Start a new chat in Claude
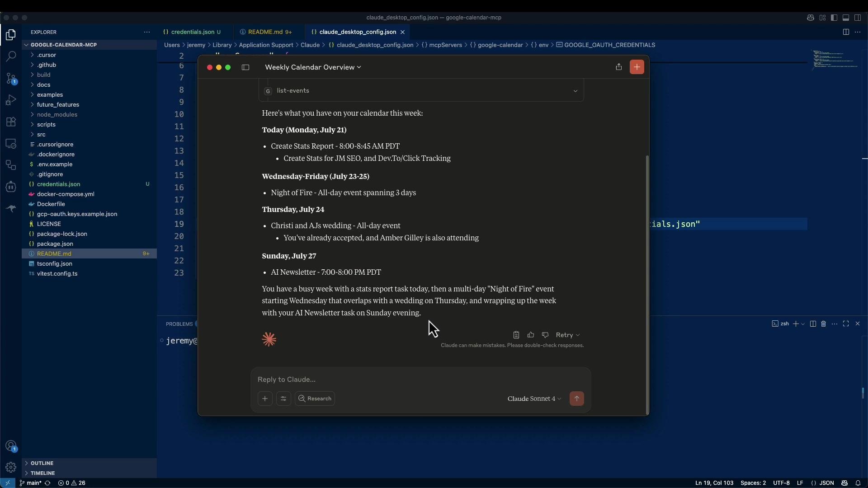The height and width of the screenshot is (488, 868). (x=637, y=67)
